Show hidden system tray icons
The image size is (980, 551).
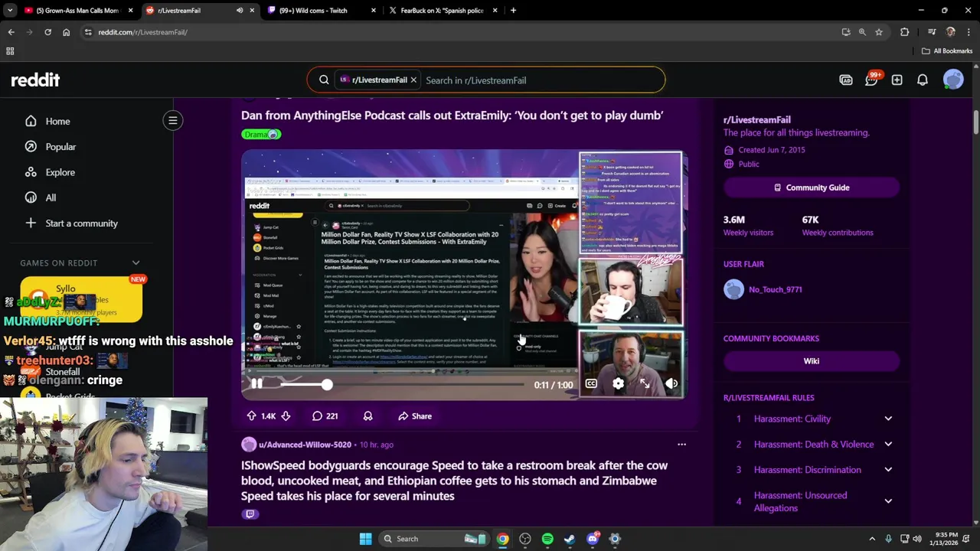click(872, 539)
